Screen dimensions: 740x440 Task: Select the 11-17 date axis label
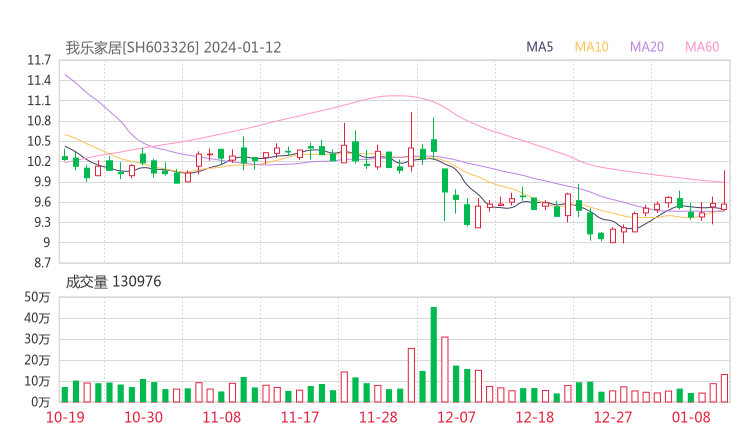[300, 417]
